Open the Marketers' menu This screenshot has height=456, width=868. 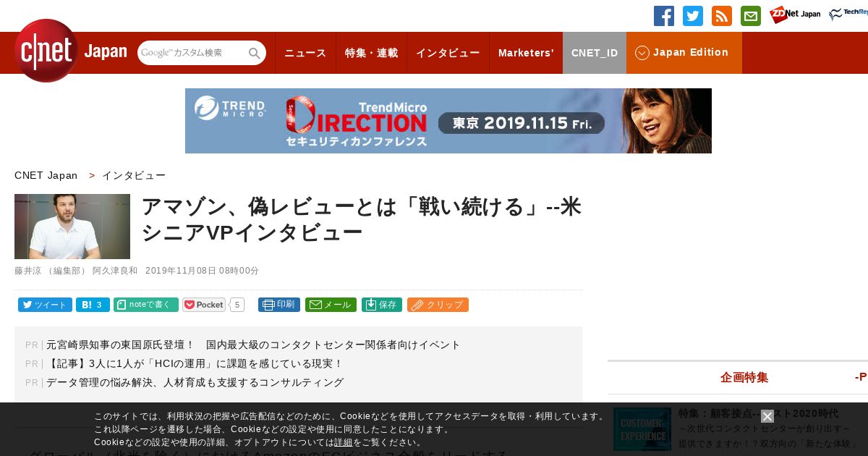(526, 53)
